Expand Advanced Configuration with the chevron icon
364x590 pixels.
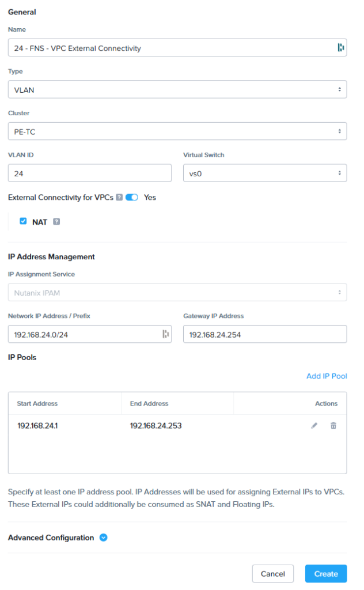coord(104,538)
